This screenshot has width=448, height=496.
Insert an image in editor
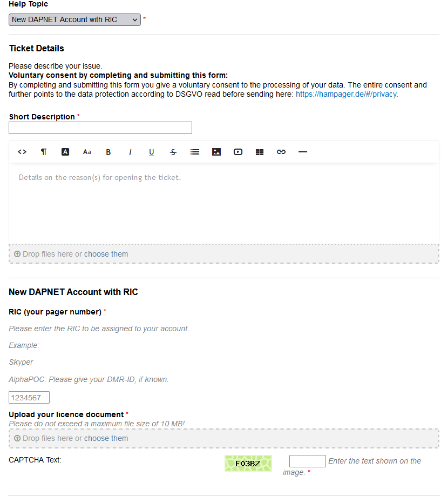click(216, 152)
